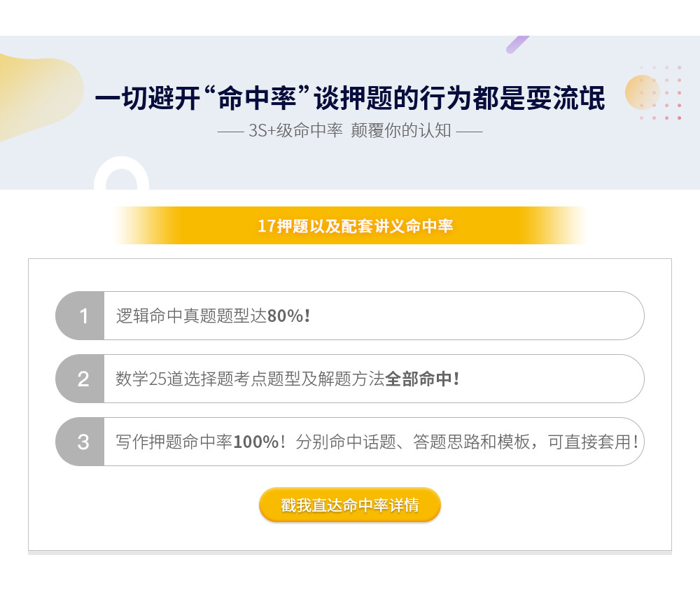Screen dimensions: 700x590
Task: Click the purple diagonal stripe decoration
Action: tap(518, 44)
